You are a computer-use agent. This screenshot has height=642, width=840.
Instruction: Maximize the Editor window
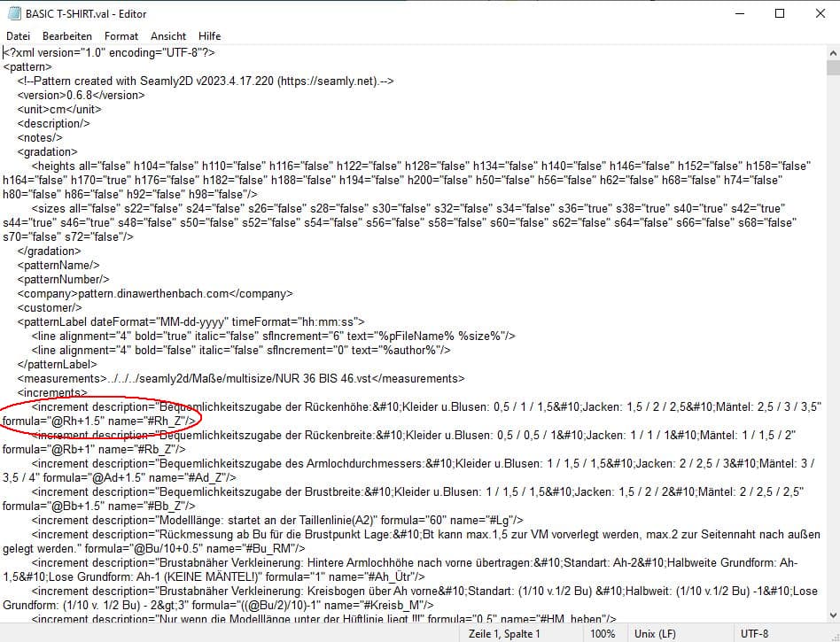pos(780,13)
